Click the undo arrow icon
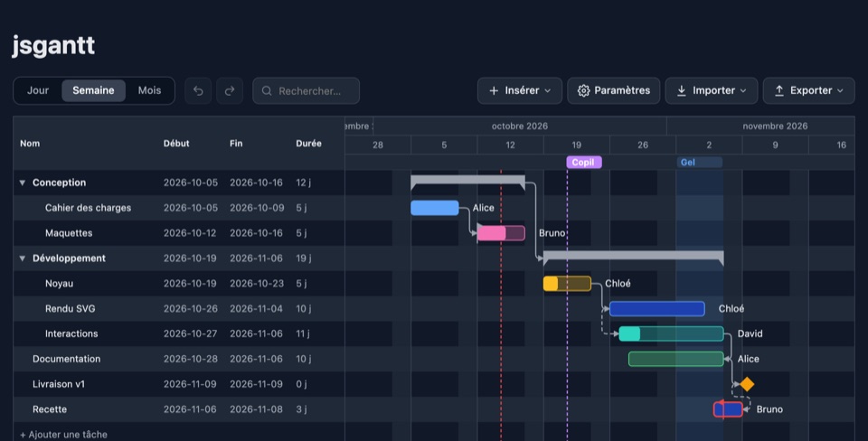This screenshot has height=441, width=868. tap(198, 90)
